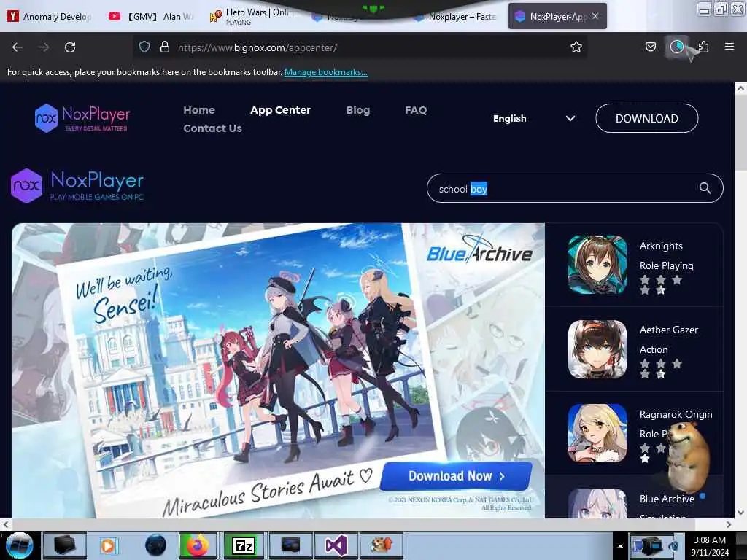Open the Blog nav item

(357, 110)
